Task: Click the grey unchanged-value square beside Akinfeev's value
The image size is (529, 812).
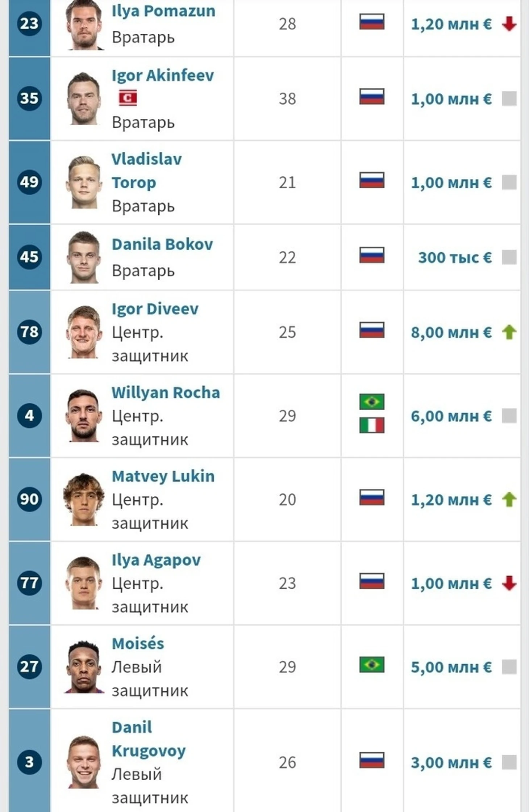Action: click(x=509, y=98)
